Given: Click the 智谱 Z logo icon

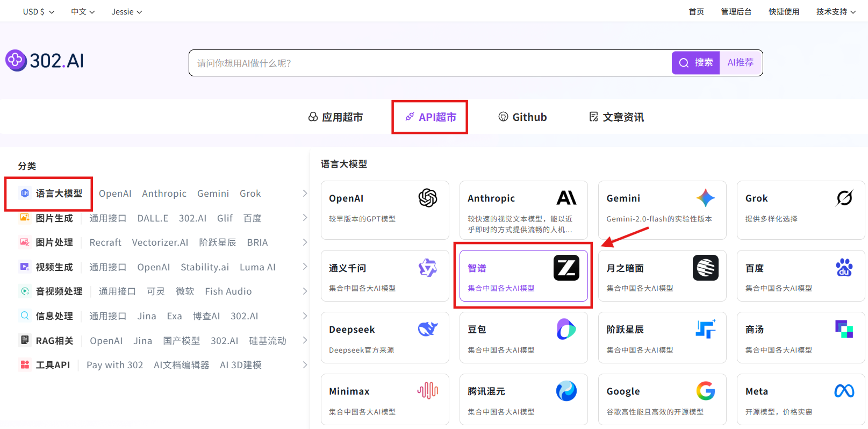Looking at the screenshot, I should pos(566,268).
